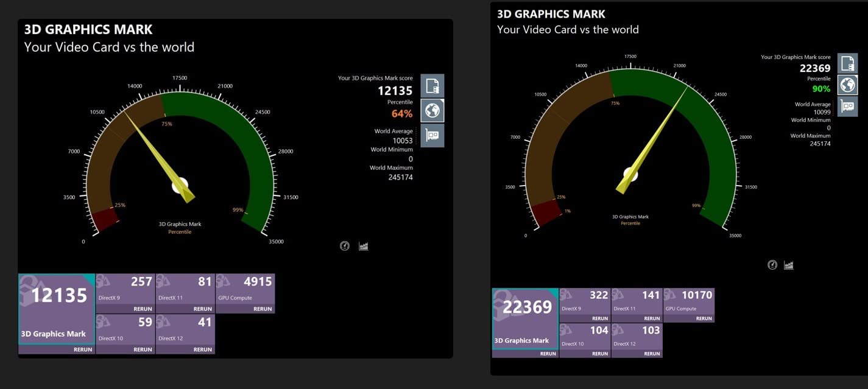The width and height of the screenshot is (868, 389).
Task: Select the globe icon next to 64% percentile
Action: pos(432,111)
